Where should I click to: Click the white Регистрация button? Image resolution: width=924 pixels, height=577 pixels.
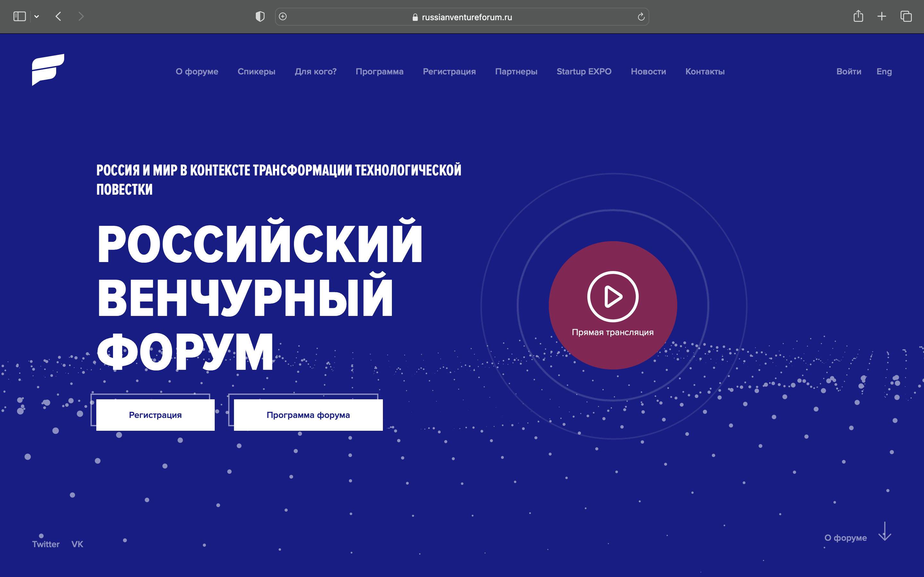pyautogui.click(x=155, y=415)
